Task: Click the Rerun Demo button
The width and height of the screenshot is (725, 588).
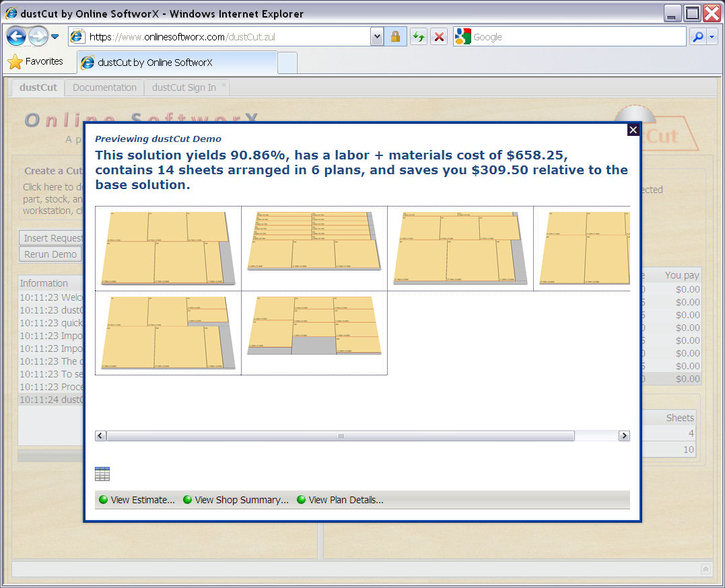Action: pos(50,254)
